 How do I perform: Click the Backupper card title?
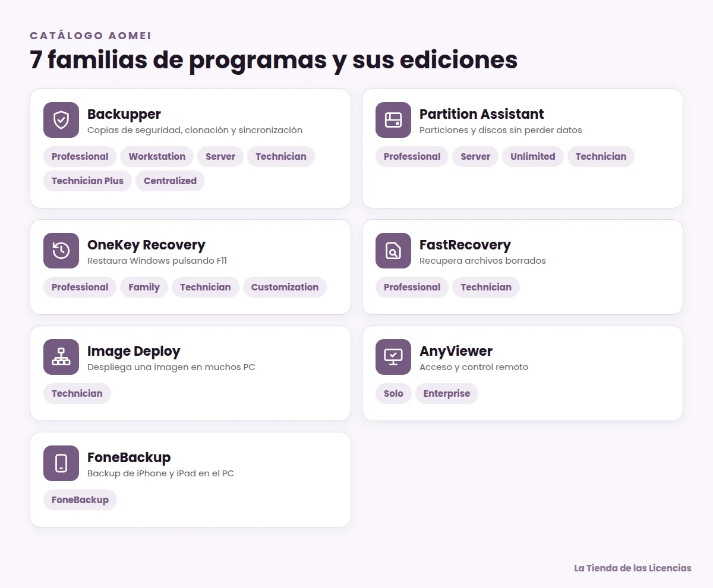pyautogui.click(x=124, y=114)
